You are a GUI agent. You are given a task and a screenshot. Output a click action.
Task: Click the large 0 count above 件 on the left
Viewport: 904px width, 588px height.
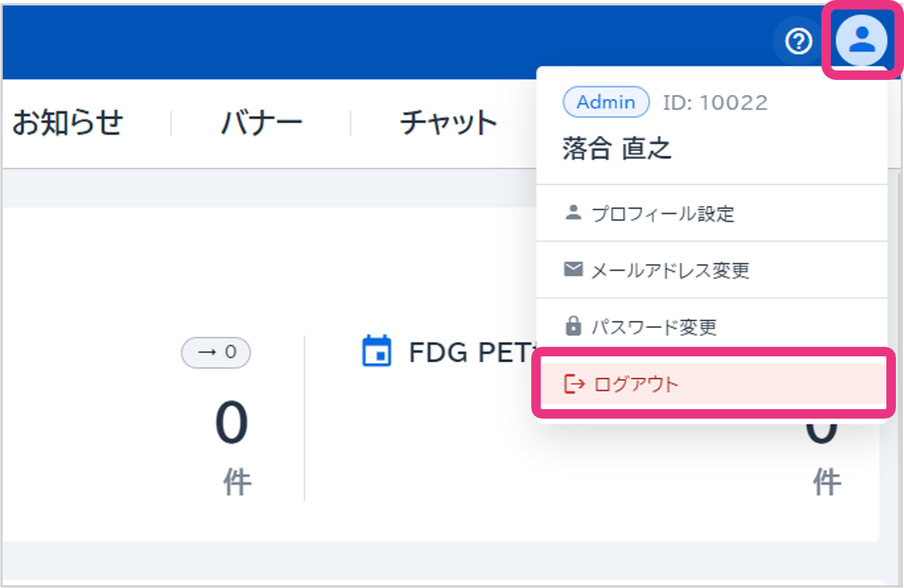click(x=232, y=424)
